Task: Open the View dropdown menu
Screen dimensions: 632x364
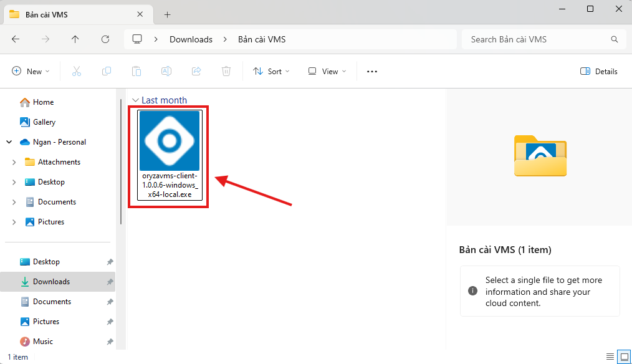Action: 327,71
